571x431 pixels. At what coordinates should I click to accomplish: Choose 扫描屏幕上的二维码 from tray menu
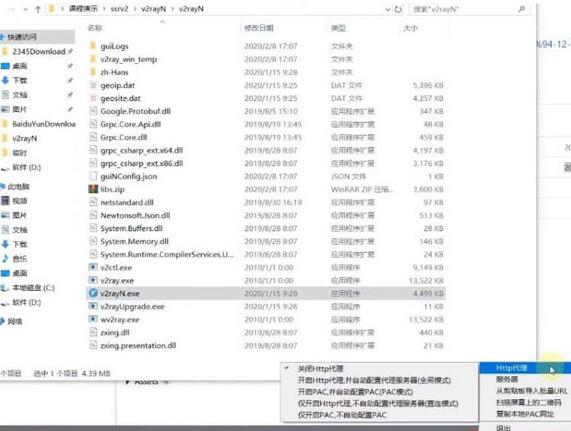pos(528,402)
